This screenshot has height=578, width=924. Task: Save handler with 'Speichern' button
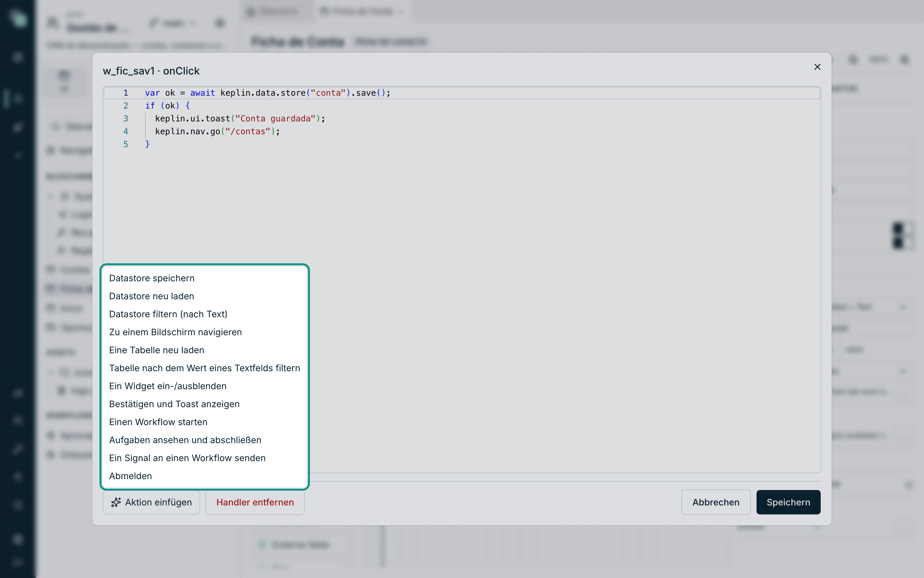(788, 502)
